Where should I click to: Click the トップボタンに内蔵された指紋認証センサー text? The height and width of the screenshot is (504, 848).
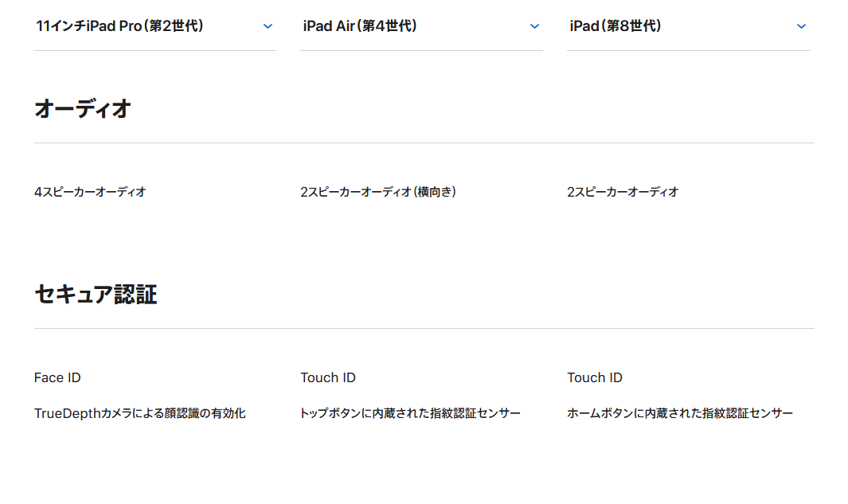pos(410,413)
